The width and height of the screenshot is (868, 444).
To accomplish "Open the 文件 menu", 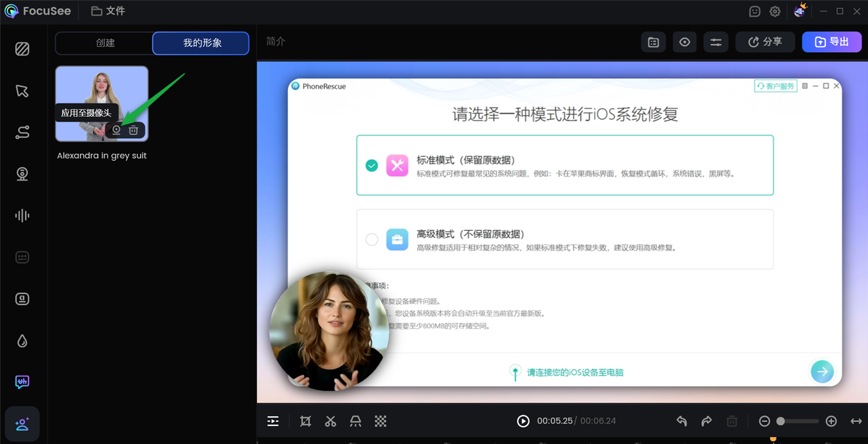I will [108, 10].
